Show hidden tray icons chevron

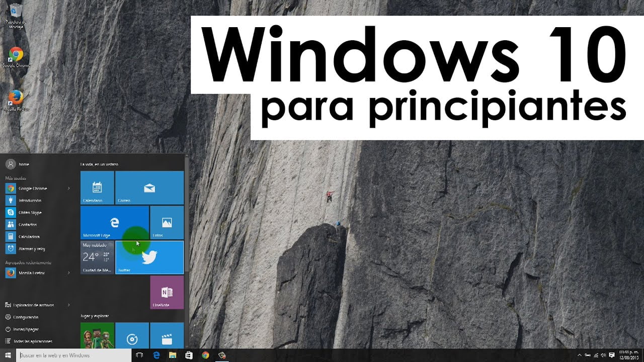(580, 355)
